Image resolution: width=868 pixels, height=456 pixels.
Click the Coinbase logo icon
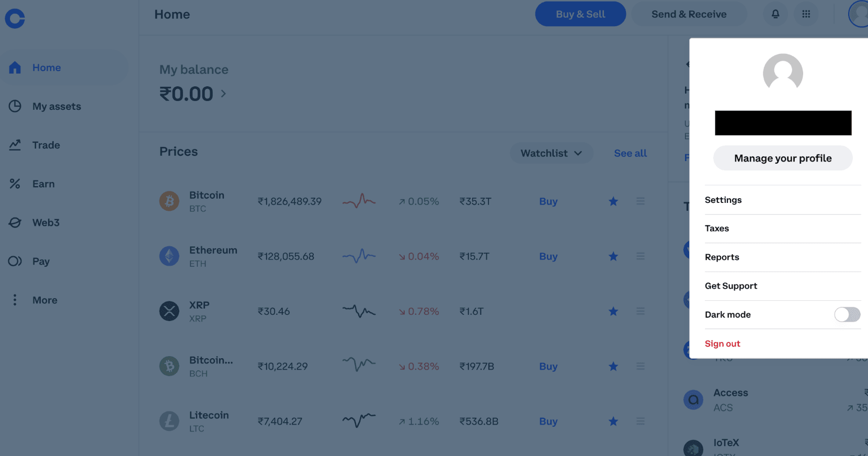coord(15,19)
